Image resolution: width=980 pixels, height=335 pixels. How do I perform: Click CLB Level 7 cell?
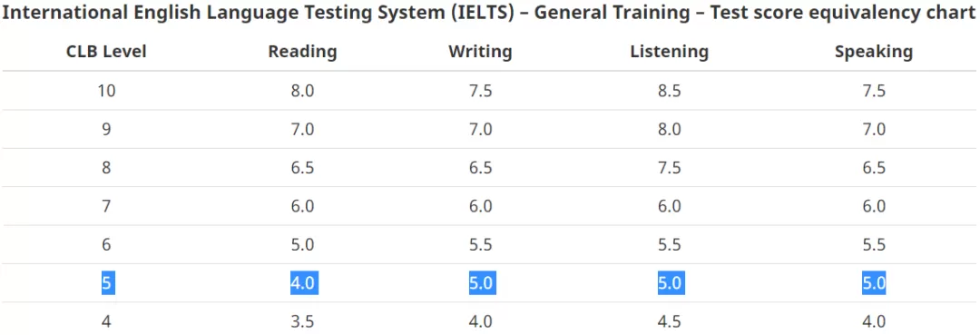106,206
